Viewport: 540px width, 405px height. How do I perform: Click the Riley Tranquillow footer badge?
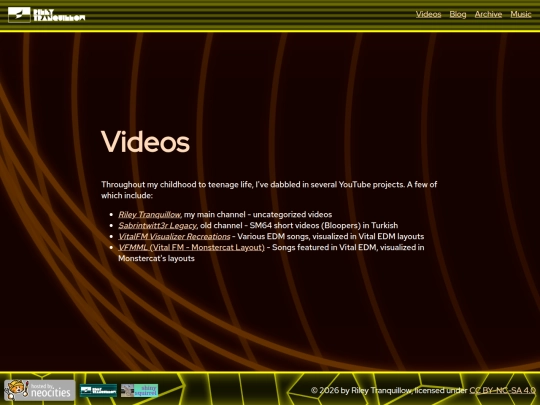[98, 391]
